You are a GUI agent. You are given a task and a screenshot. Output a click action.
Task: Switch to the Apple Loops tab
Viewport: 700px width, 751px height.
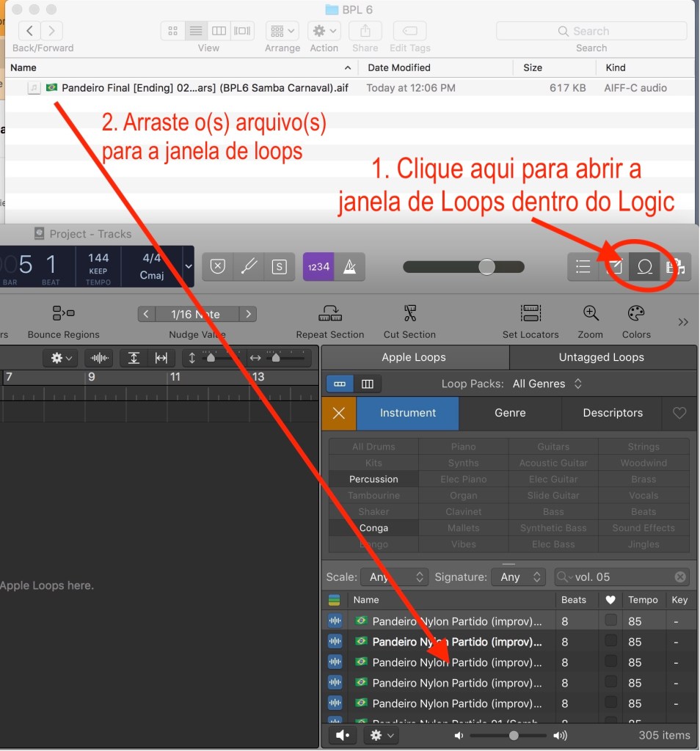pos(414,357)
